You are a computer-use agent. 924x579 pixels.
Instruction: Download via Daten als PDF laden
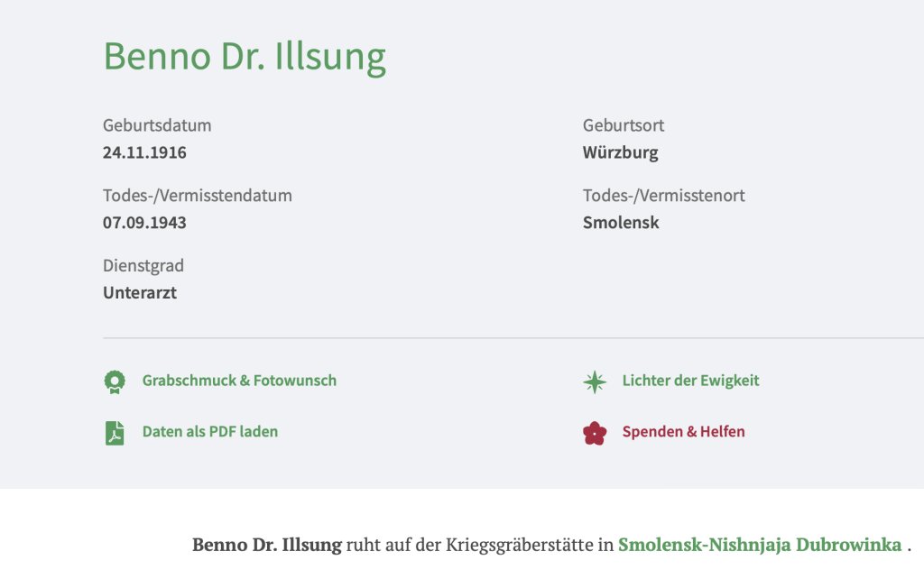[x=210, y=432]
